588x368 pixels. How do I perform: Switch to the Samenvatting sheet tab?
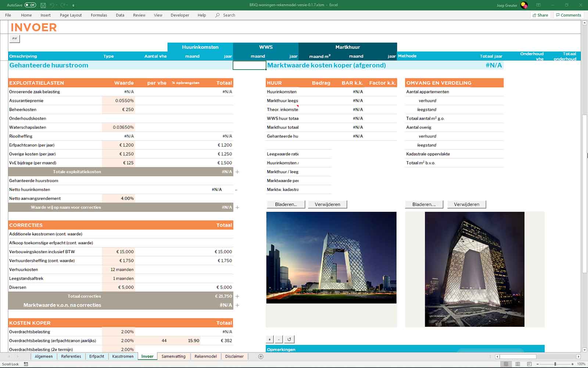173,356
